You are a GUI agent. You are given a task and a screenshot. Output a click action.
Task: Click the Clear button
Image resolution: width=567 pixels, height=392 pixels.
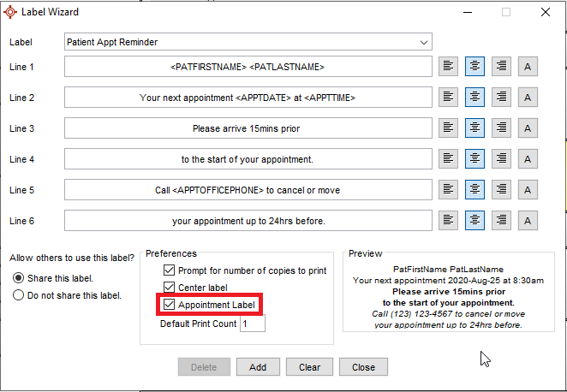point(309,367)
